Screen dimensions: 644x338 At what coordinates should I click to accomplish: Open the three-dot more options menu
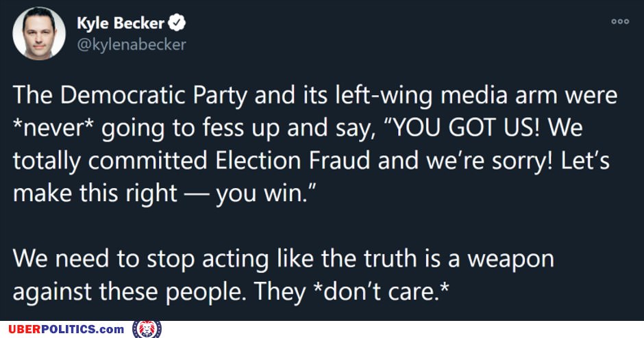pos(620,22)
